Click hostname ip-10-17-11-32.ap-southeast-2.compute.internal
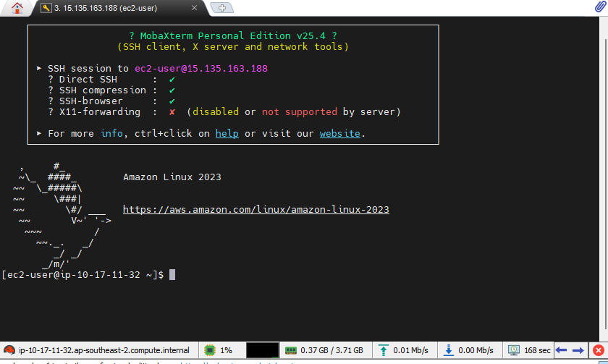608x364 pixels. [104, 350]
